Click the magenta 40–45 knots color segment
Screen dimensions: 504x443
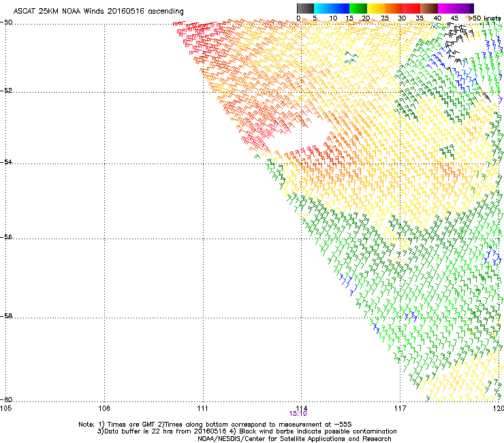click(447, 8)
